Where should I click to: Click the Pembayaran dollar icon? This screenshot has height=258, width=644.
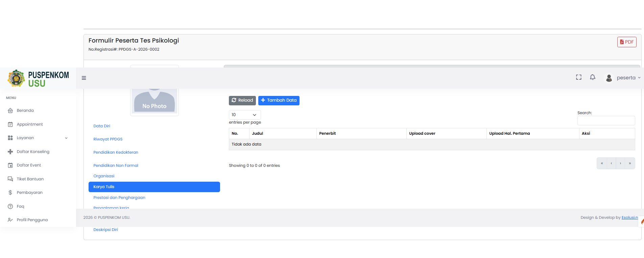(10, 192)
